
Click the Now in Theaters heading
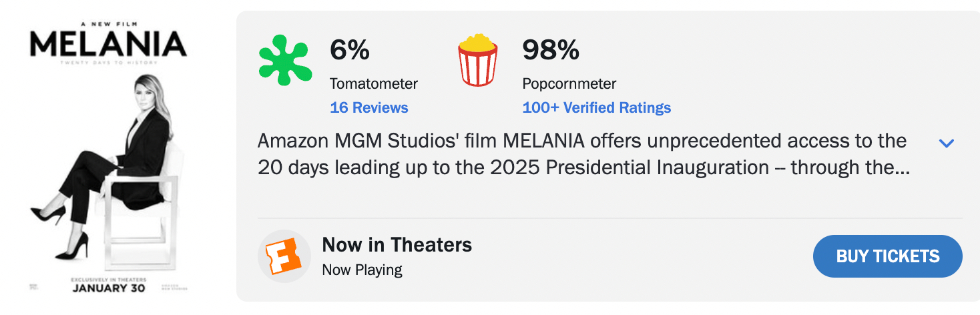[x=397, y=245]
